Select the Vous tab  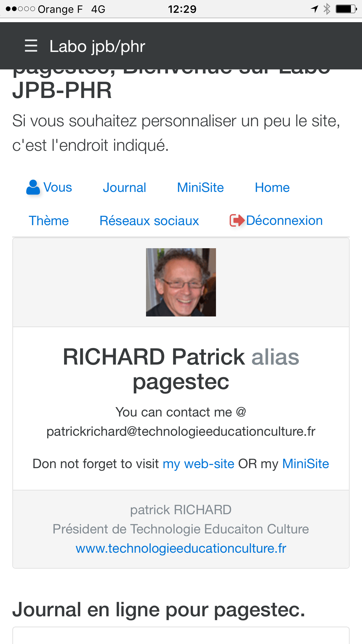pyautogui.click(x=57, y=187)
